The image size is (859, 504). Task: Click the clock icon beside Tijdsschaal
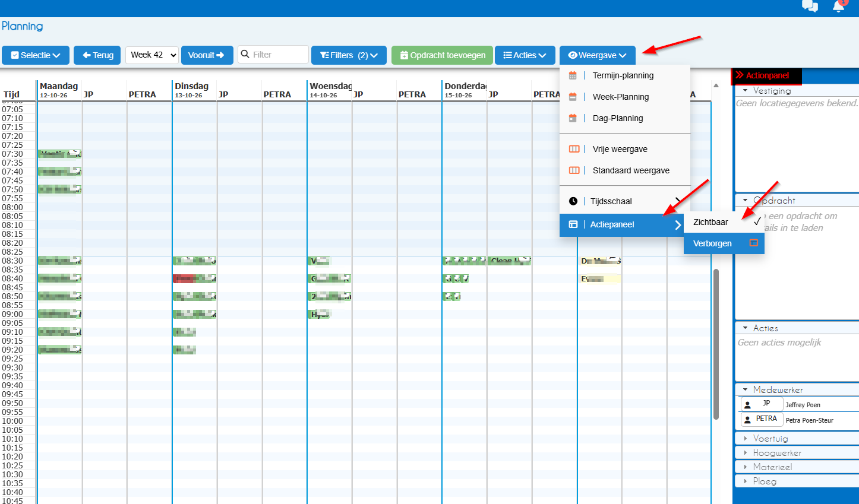coord(573,201)
